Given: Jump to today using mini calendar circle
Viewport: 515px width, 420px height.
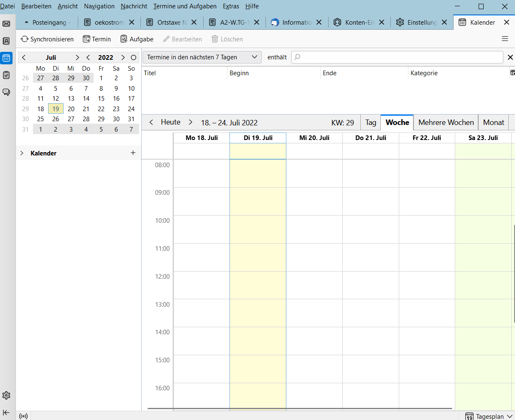Looking at the screenshot, I should click(x=134, y=58).
